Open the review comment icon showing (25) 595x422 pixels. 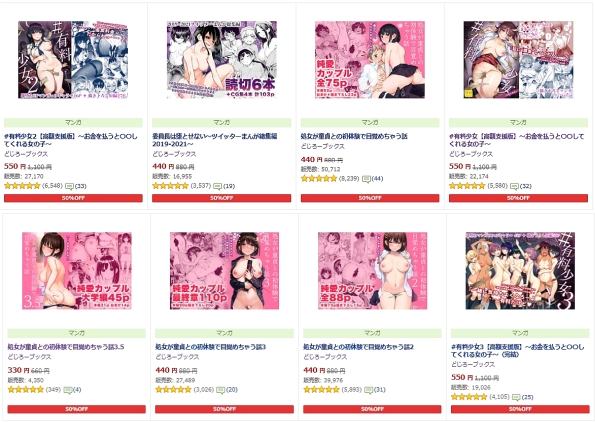coord(516,397)
